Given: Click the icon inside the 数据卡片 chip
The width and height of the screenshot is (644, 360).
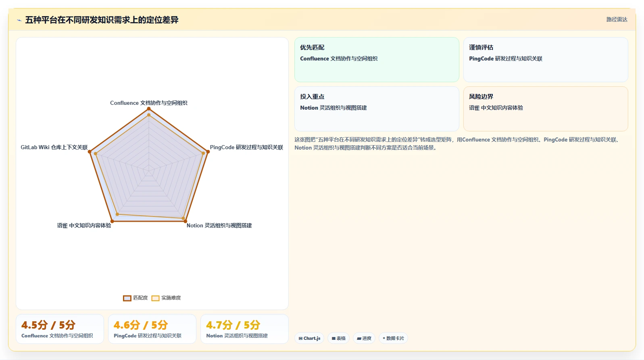Looking at the screenshot, I should [384, 338].
